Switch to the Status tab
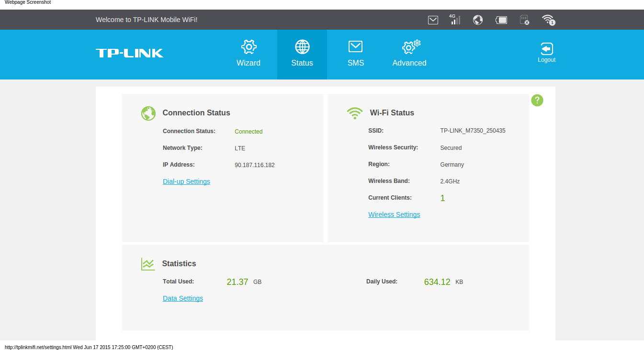 [302, 54]
